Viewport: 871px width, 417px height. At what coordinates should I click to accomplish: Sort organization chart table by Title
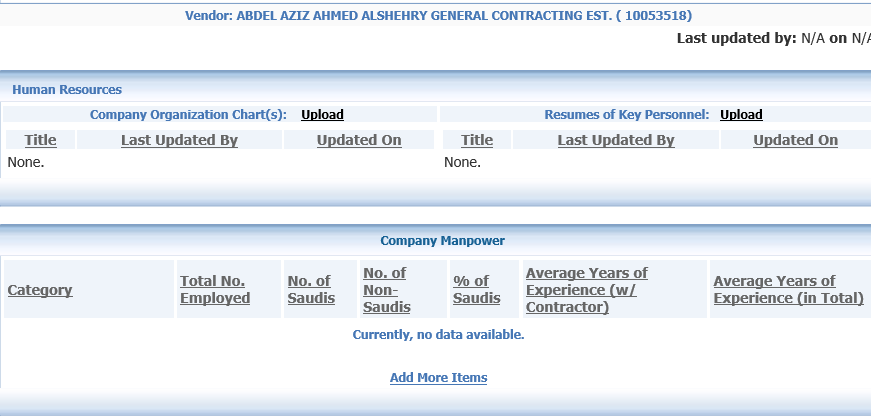click(41, 140)
